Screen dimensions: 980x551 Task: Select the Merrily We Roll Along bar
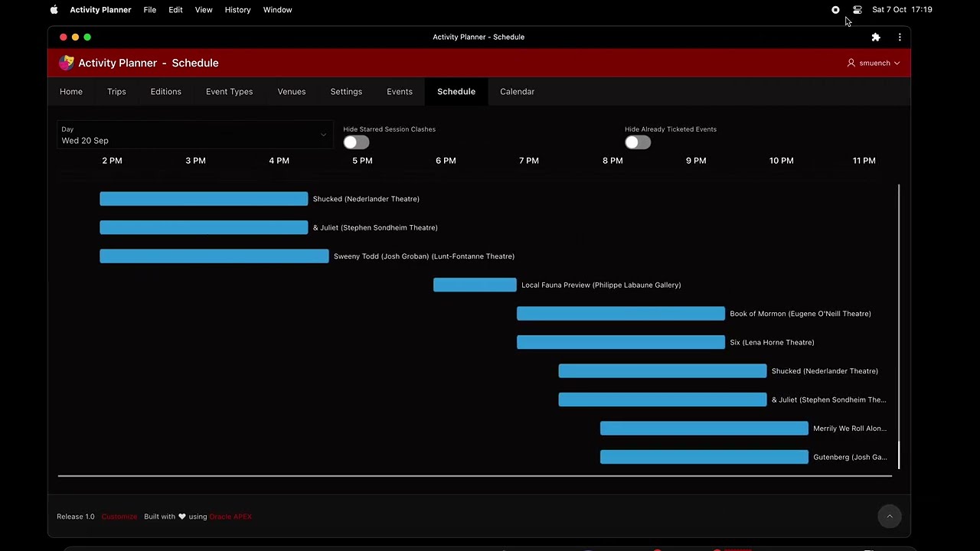point(704,429)
